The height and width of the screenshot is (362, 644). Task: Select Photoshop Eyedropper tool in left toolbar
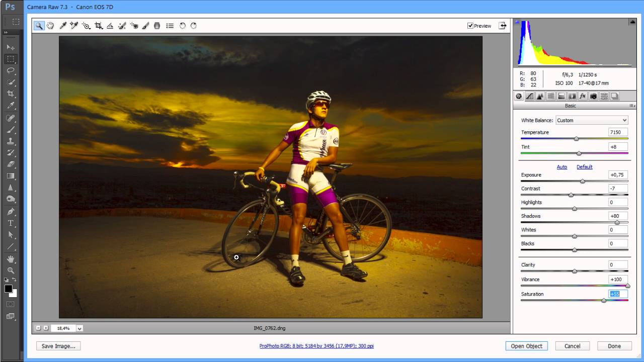(11, 106)
